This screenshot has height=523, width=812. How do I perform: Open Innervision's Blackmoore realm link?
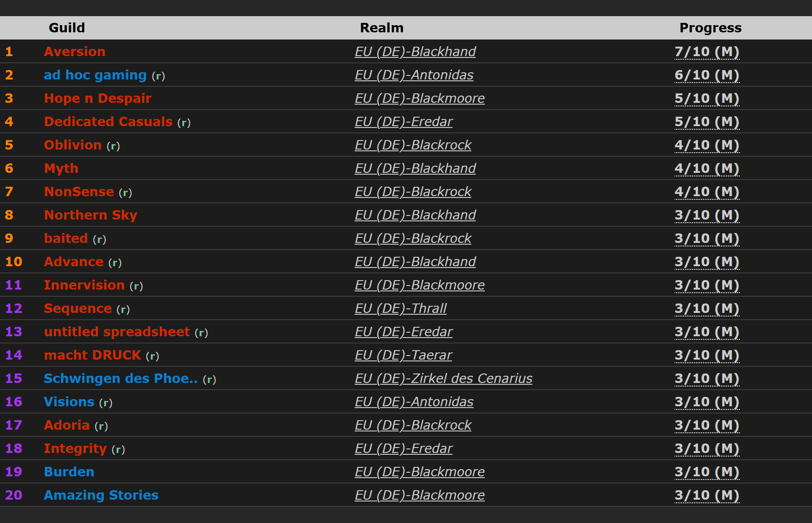click(x=420, y=285)
